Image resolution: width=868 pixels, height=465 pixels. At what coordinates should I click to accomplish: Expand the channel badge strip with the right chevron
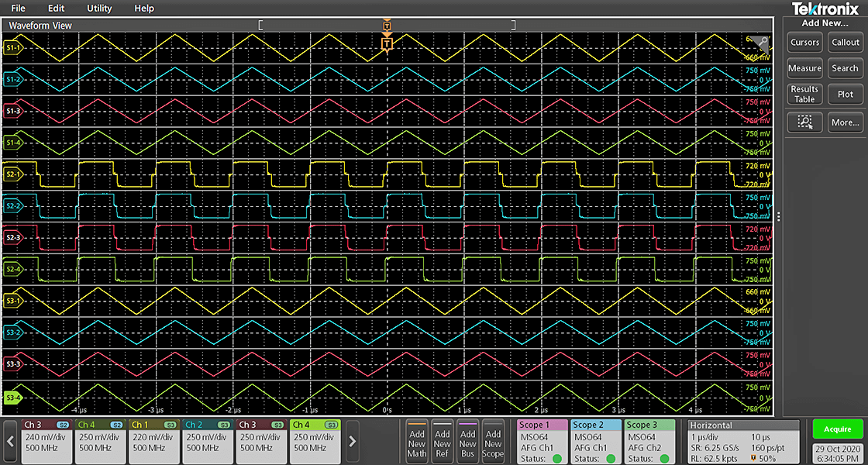point(352,442)
